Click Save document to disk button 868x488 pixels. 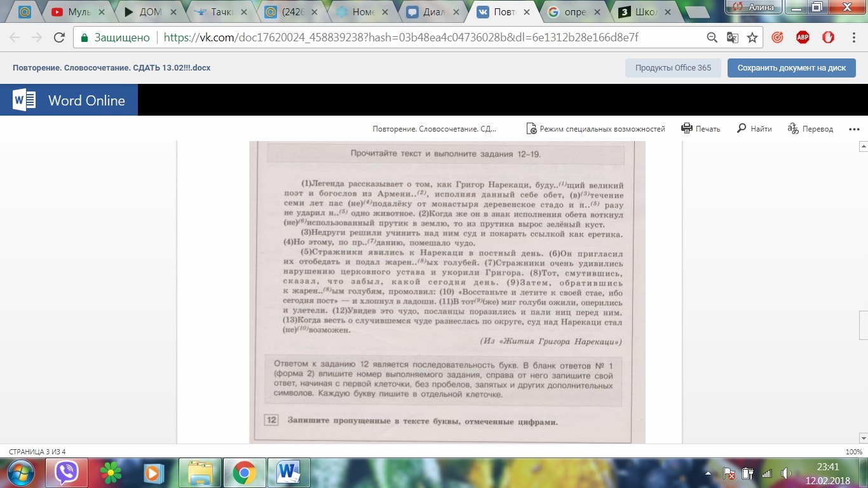[x=791, y=67]
